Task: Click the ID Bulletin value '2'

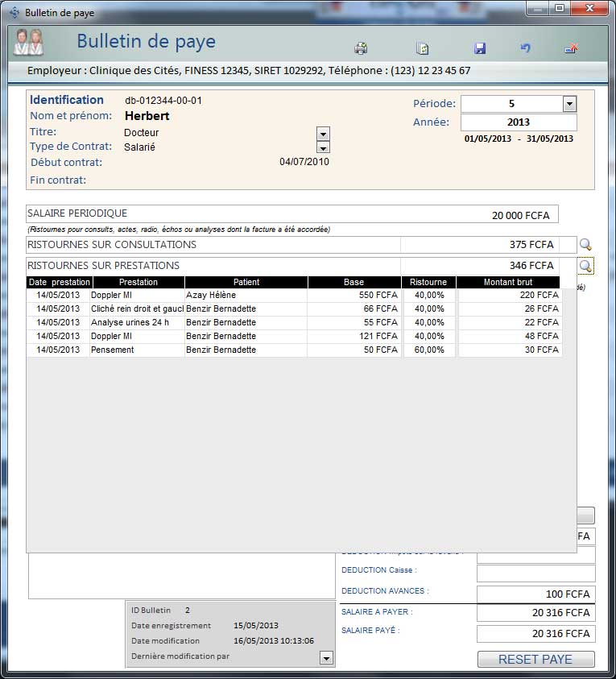Action: 188,611
